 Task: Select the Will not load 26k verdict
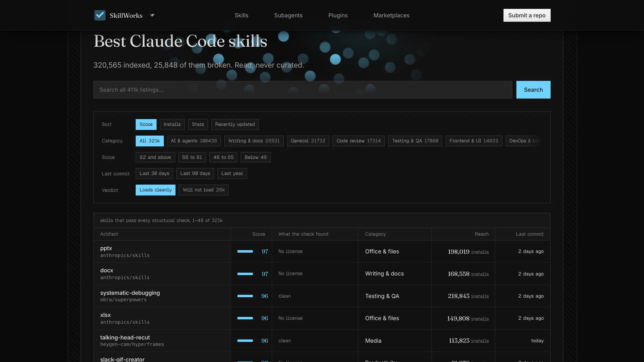[204, 190]
